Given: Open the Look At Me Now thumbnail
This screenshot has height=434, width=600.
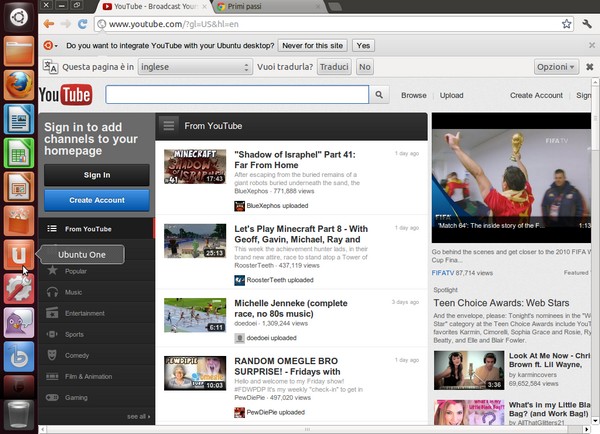Looking at the screenshot, I should click(x=469, y=370).
